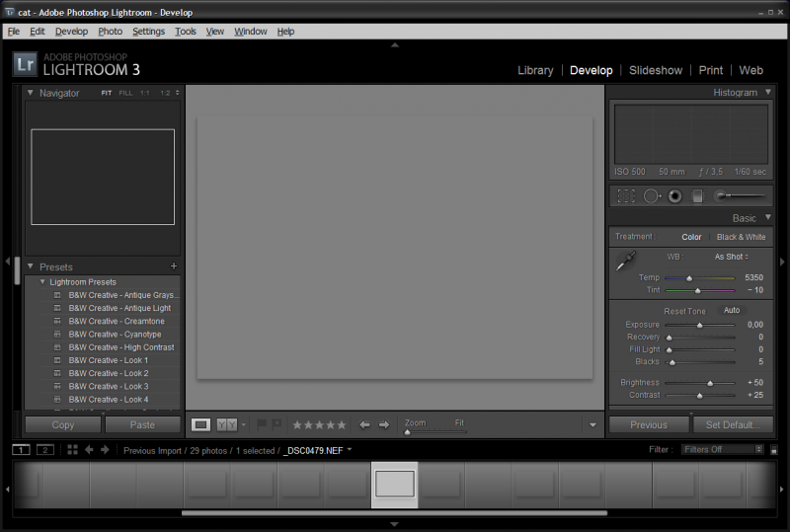Switch to the Slideshow module
The height and width of the screenshot is (532, 790).
point(656,70)
